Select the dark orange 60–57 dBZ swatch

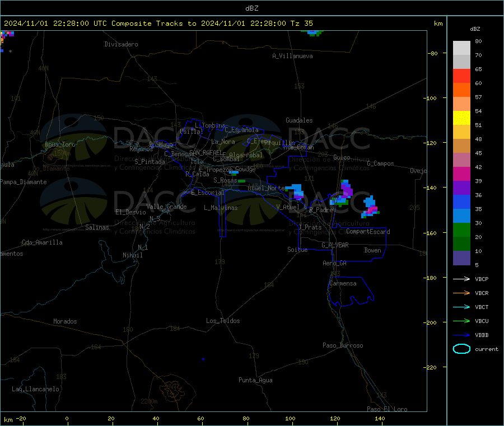[461, 90]
